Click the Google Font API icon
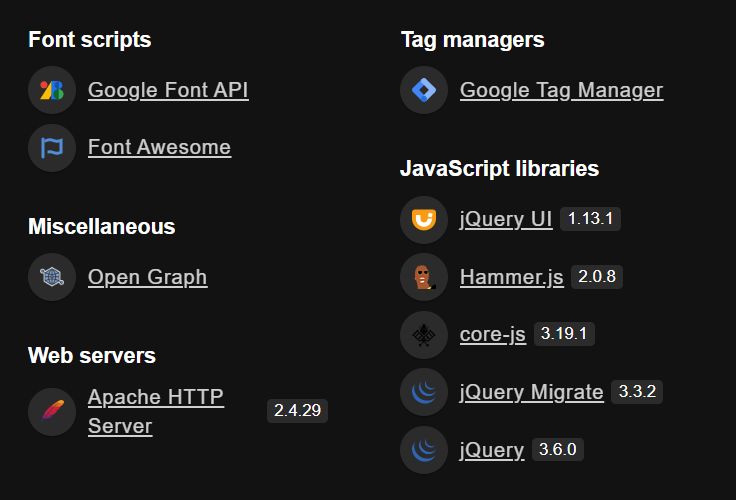 52,90
